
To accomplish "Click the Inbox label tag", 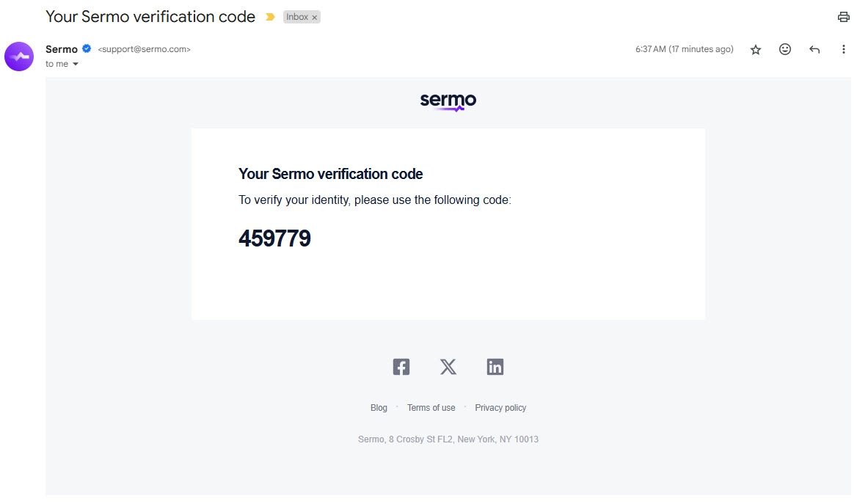I will click(x=296, y=17).
